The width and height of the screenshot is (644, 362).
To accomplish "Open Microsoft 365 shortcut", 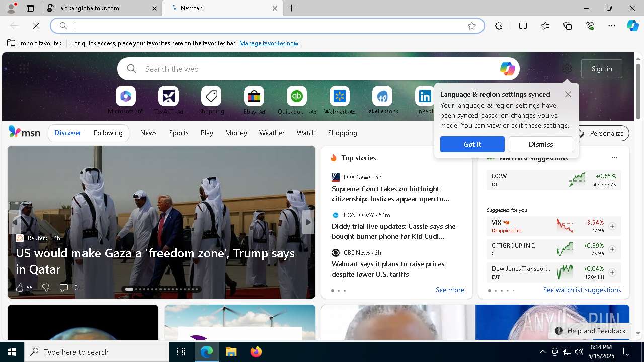I will (x=126, y=101).
